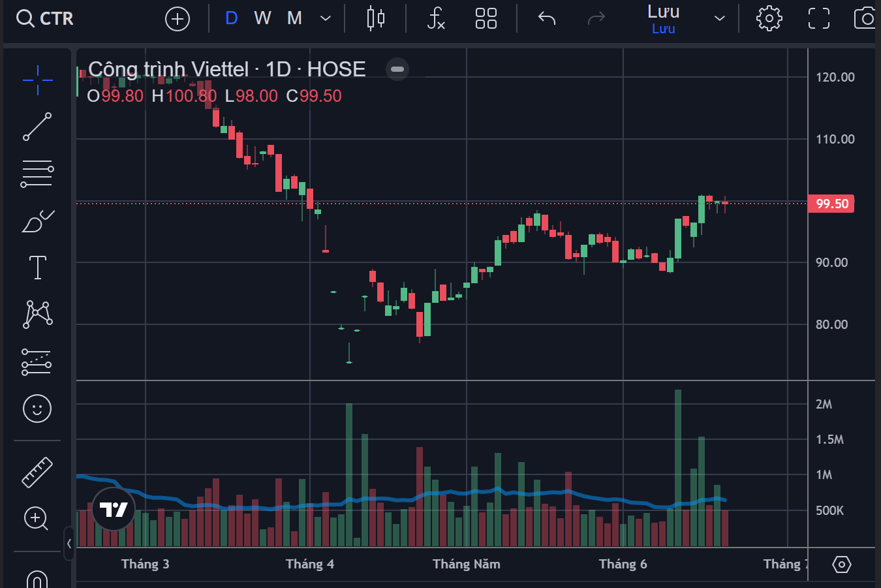Open the Fibonacci retracement tool
Viewport: 881px width, 588px height.
point(37,174)
